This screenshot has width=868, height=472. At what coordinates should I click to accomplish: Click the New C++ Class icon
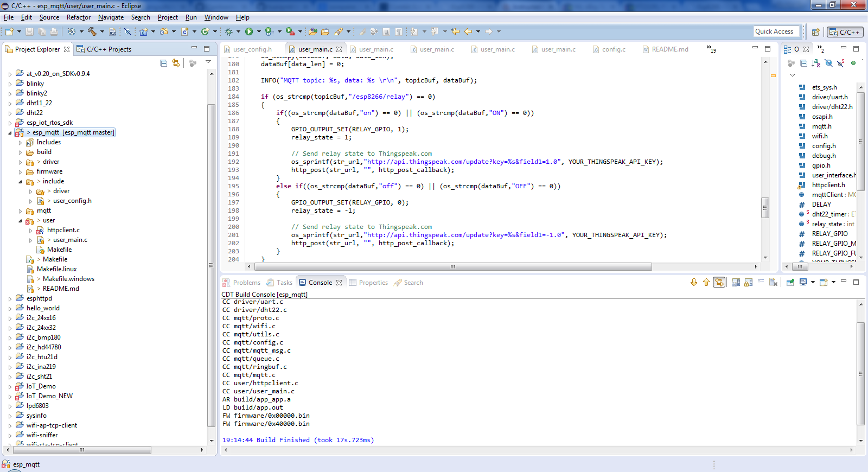point(206,31)
